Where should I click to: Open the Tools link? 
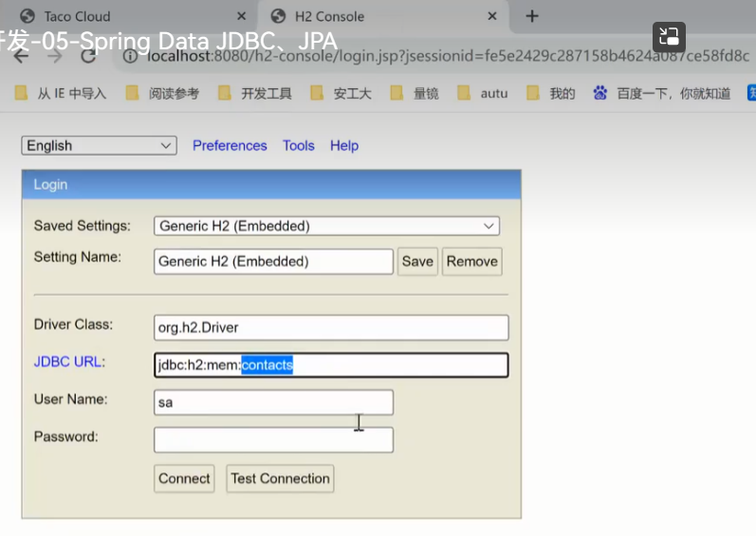[298, 145]
